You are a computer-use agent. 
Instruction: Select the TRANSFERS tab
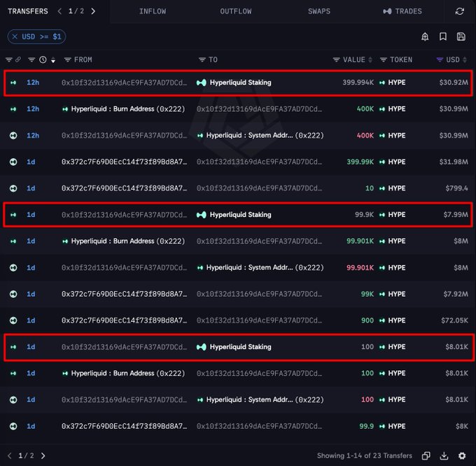point(28,11)
